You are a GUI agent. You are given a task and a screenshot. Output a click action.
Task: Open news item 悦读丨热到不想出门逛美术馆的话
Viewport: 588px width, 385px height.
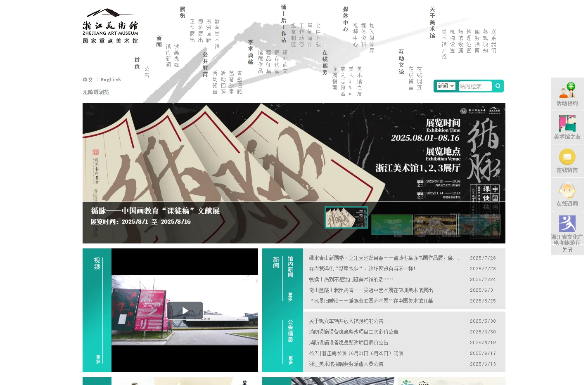coord(351,279)
